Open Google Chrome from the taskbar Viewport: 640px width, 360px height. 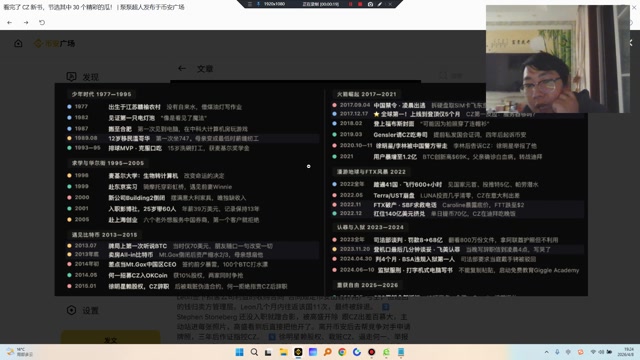click(342, 352)
